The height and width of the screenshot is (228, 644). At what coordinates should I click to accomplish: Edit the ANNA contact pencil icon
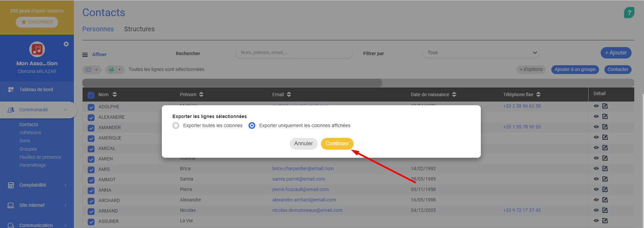pos(605,189)
